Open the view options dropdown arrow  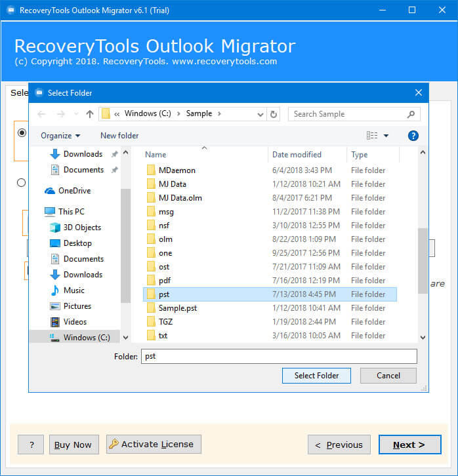click(x=386, y=136)
